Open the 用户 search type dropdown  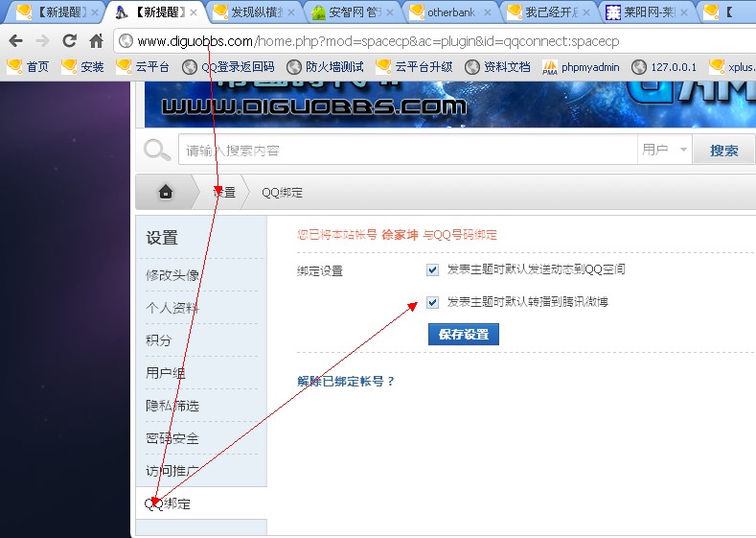click(664, 150)
